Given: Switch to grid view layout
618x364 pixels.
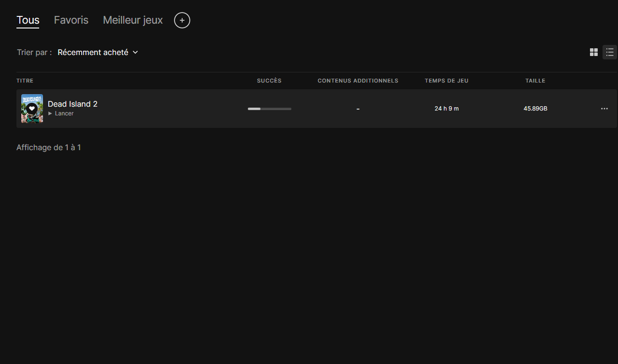Looking at the screenshot, I should [594, 52].
